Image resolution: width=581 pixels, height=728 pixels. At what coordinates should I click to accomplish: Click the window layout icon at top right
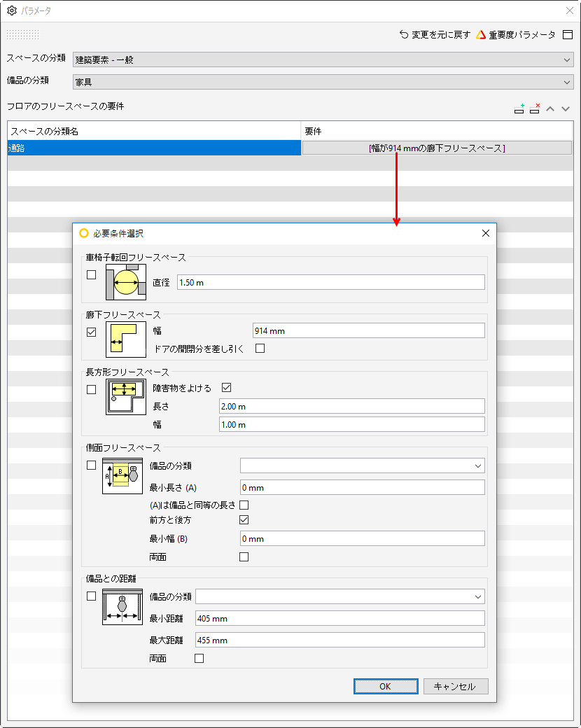568,35
